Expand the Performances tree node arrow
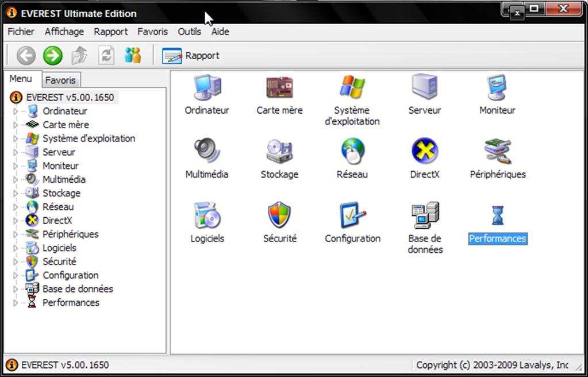Screen dimensions: 588x377 point(16,303)
